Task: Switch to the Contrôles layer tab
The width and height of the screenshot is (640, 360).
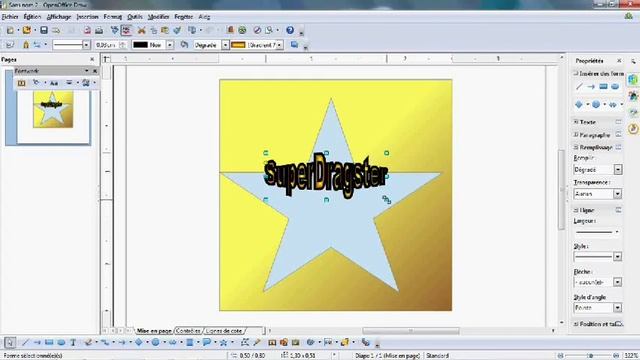Action: 188,331
